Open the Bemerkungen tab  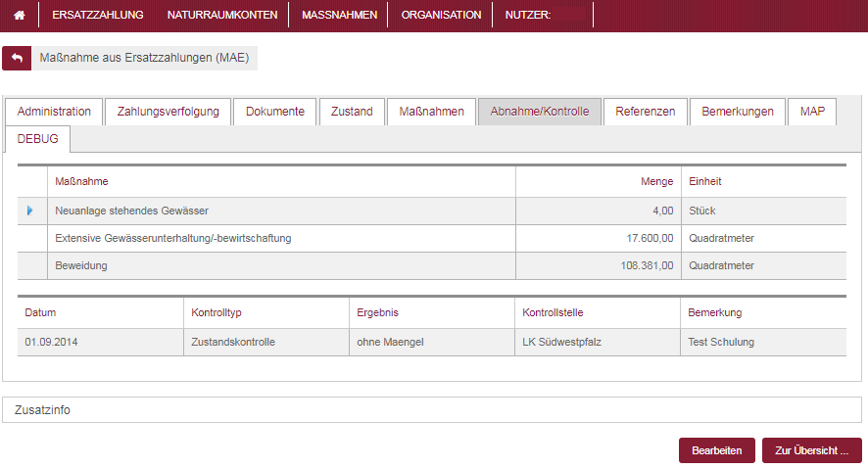[738, 112]
